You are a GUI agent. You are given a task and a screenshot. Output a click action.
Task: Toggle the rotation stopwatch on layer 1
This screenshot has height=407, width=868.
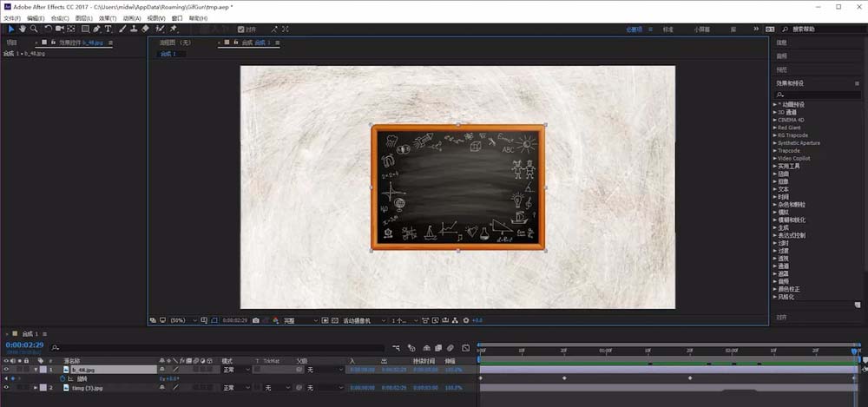62,378
